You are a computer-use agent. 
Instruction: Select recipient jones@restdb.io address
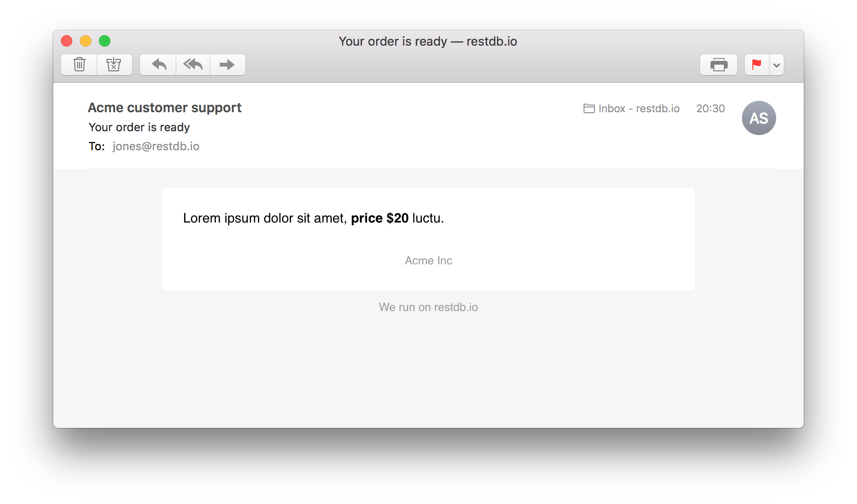click(156, 146)
